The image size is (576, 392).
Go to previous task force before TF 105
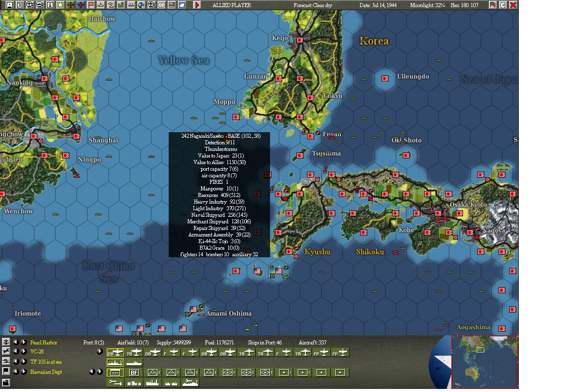(x=16, y=362)
